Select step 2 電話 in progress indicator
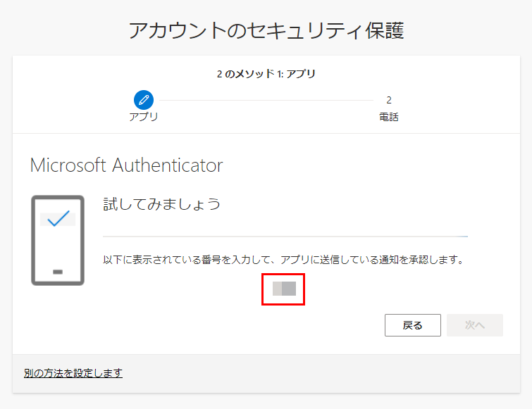This screenshot has width=532, height=409. (x=389, y=108)
